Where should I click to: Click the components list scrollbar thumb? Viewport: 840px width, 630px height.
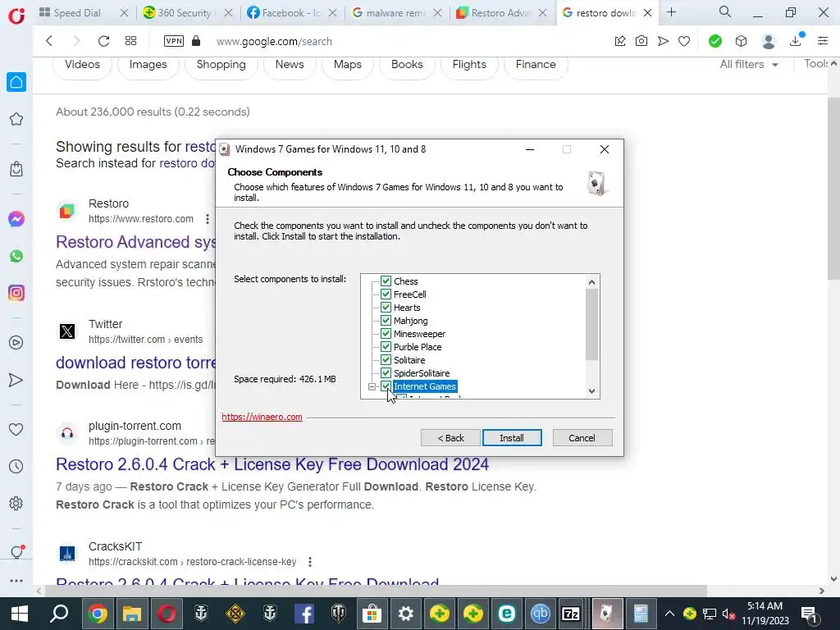click(x=591, y=325)
